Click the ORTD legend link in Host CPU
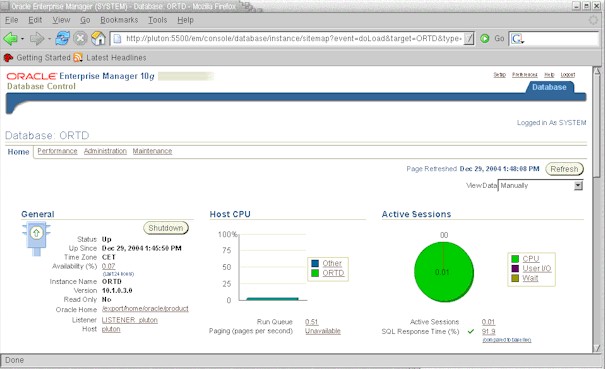Image resolution: width=606 pixels, height=369 pixels. pyautogui.click(x=333, y=273)
